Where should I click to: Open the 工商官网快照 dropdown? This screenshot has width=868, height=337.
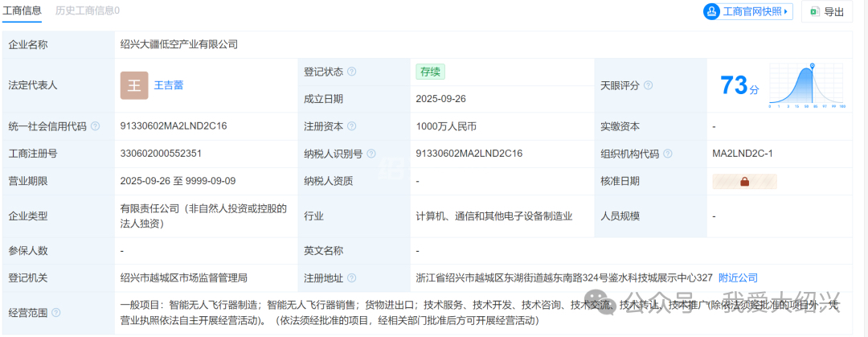click(x=747, y=11)
